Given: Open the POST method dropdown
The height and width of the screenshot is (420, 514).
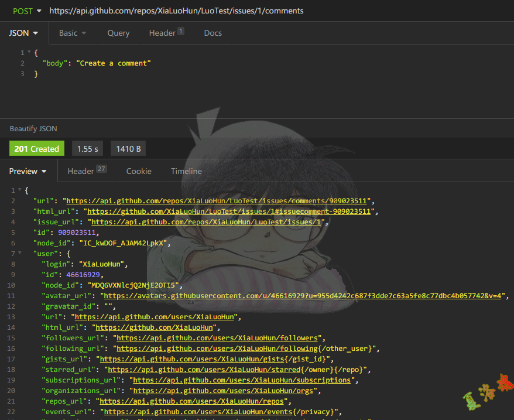Looking at the screenshot, I should (x=27, y=11).
